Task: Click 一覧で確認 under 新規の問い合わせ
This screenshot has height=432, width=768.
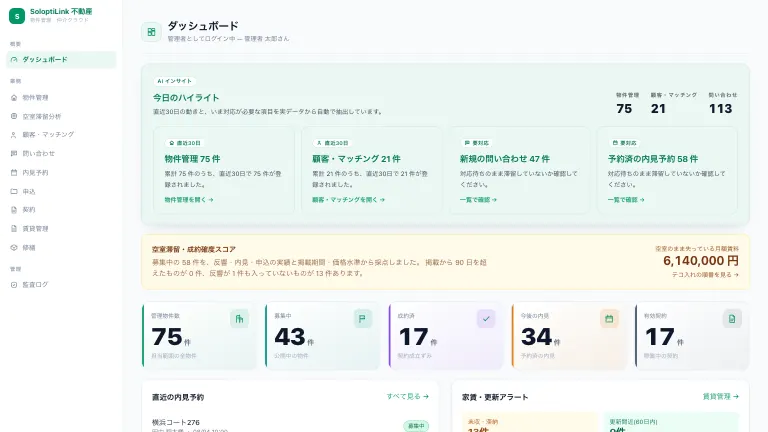Action: pos(478,200)
